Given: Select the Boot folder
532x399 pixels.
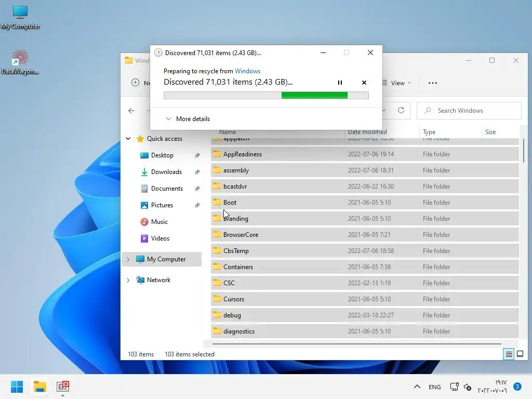Looking at the screenshot, I should click(365, 203).
